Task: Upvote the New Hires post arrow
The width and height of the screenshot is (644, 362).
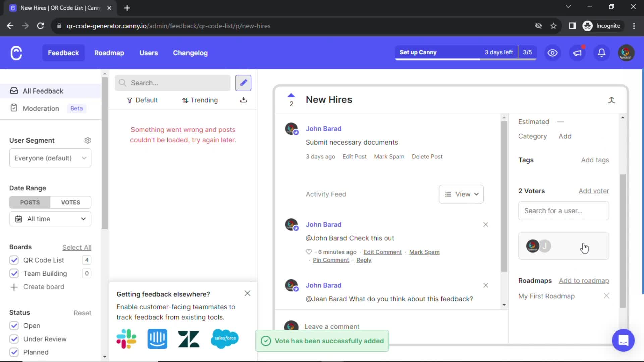Action: tap(291, 96)
